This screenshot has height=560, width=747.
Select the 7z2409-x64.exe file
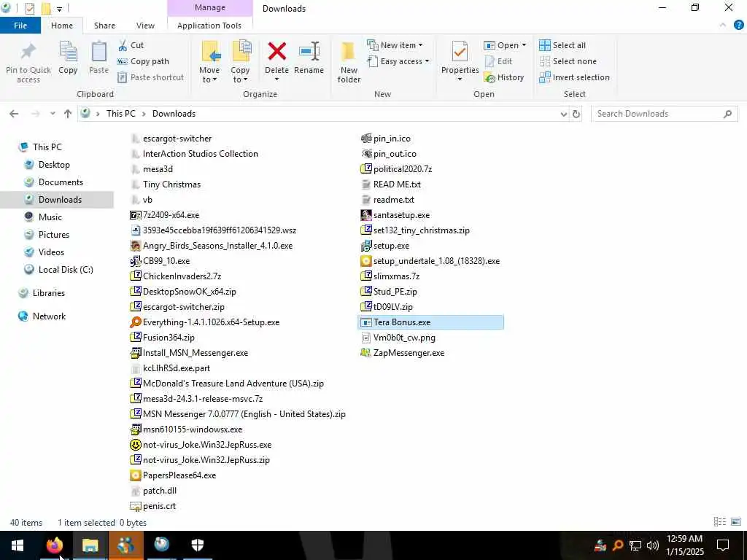pos(165,215)
